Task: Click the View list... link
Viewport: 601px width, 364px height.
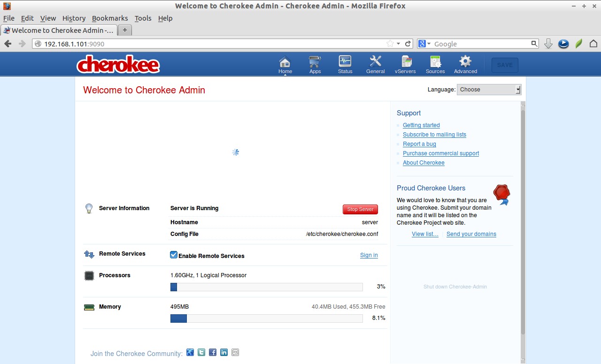Action: pos(425,234)
